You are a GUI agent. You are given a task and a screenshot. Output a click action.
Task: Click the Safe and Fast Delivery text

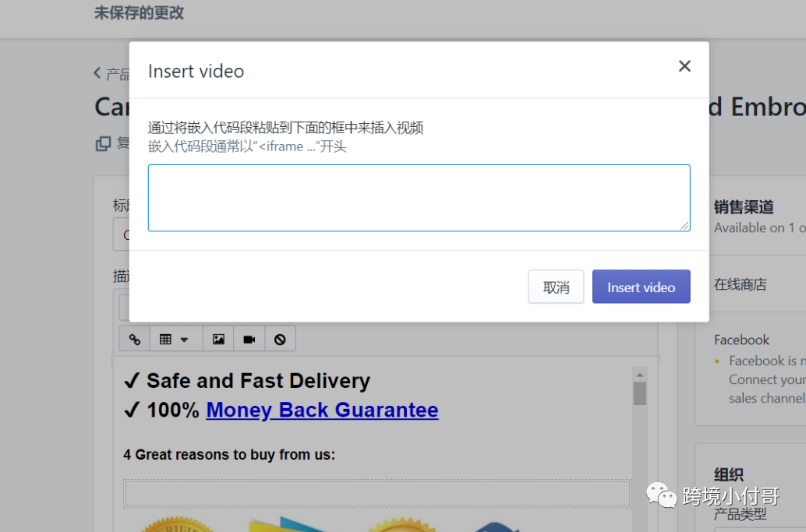258,381
